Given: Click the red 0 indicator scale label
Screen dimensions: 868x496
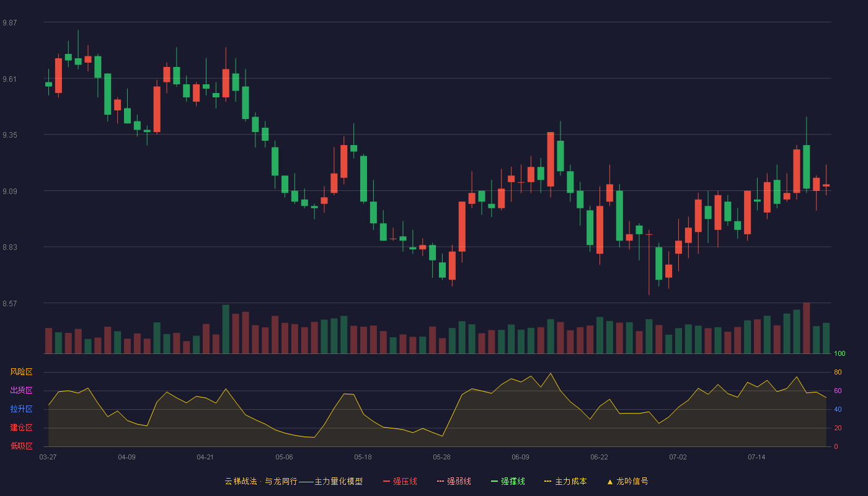Looking at the screenshot, I should (x=836, y=446).
